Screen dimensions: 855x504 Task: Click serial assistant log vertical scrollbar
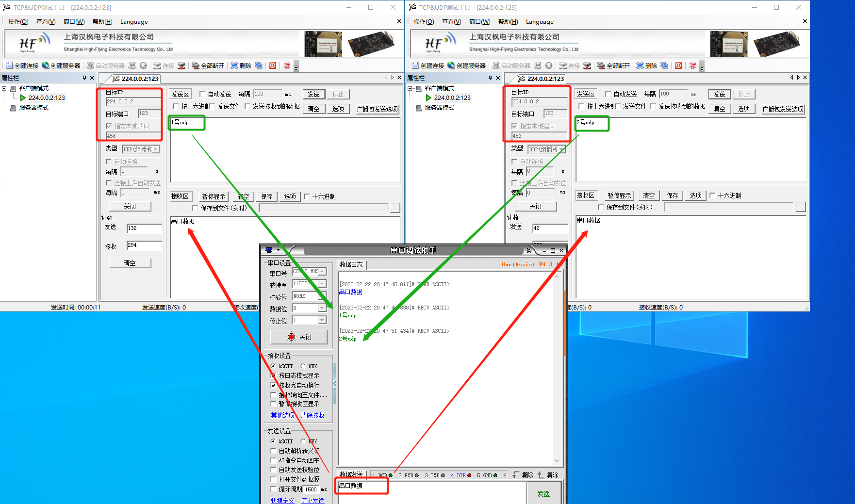pos(557,368)
